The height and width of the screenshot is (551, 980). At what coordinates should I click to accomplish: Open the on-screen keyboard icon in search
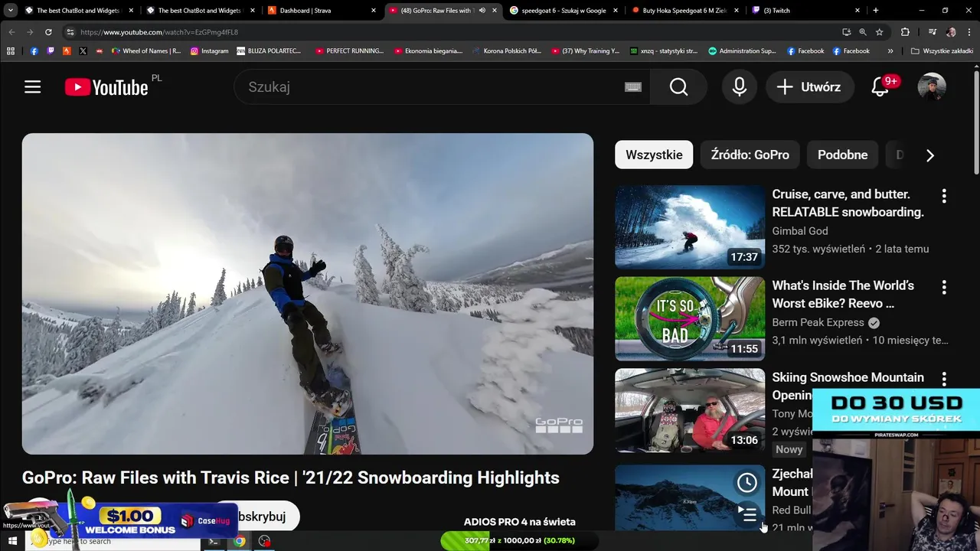633,87
